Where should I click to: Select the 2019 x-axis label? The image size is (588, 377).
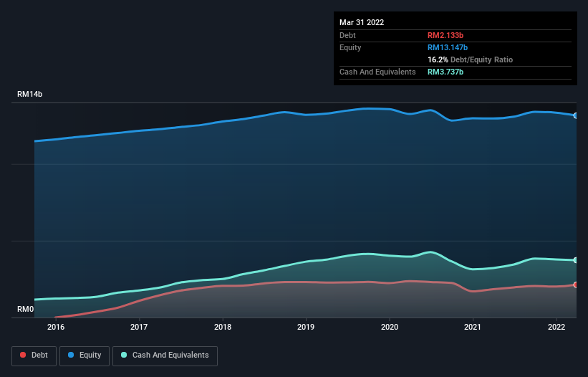[x=306, y=327]
